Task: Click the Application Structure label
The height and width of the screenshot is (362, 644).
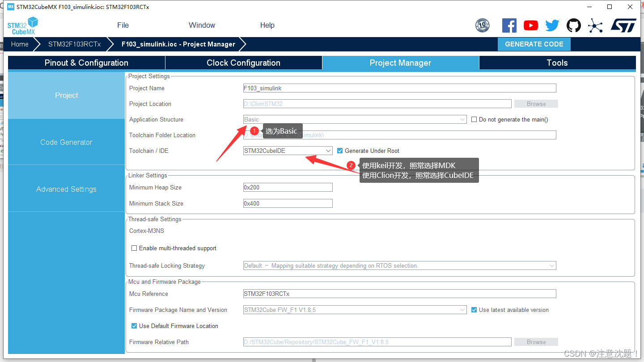Action: [x=156, y=119]
